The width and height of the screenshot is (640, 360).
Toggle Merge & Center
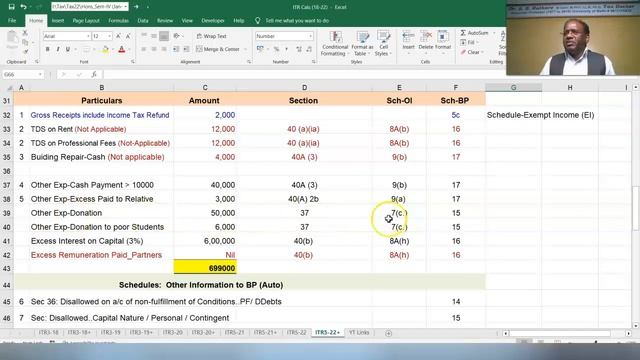tap(218, 49)
